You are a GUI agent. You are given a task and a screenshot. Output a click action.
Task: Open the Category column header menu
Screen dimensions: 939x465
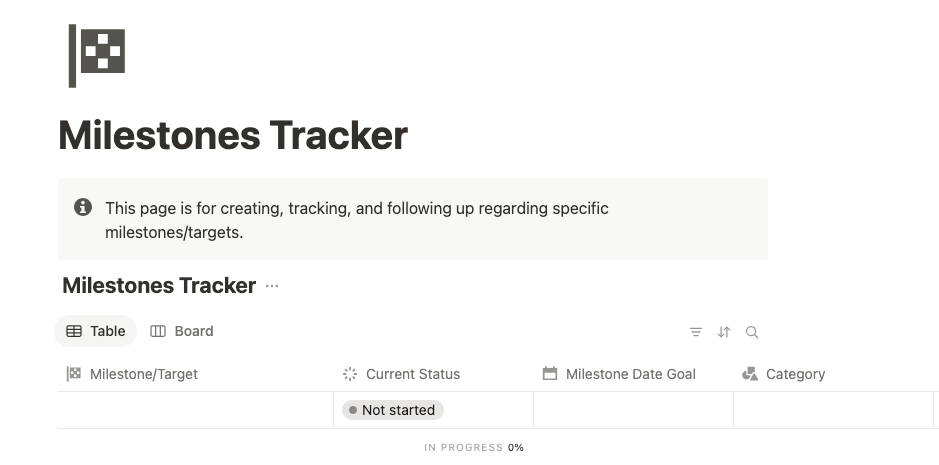[795, 374]
